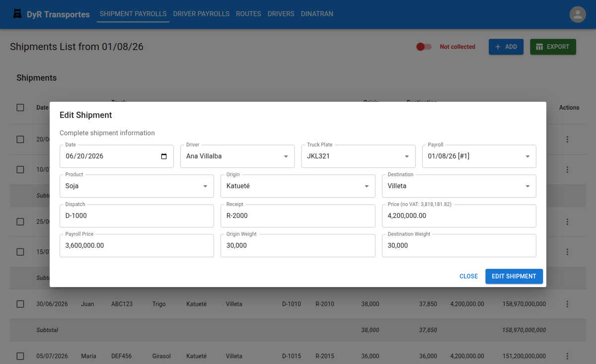Open actions menu for the ABC123 Trigo row

567,304
